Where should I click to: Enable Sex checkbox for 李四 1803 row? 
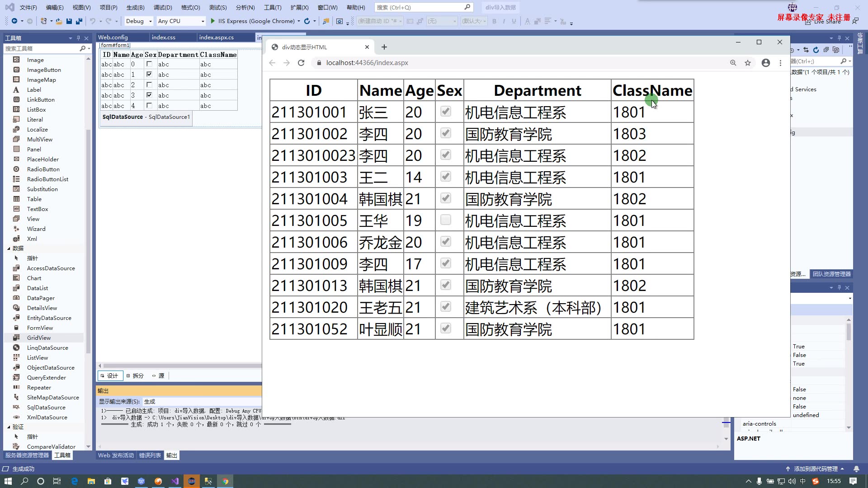tap(445, 133)
